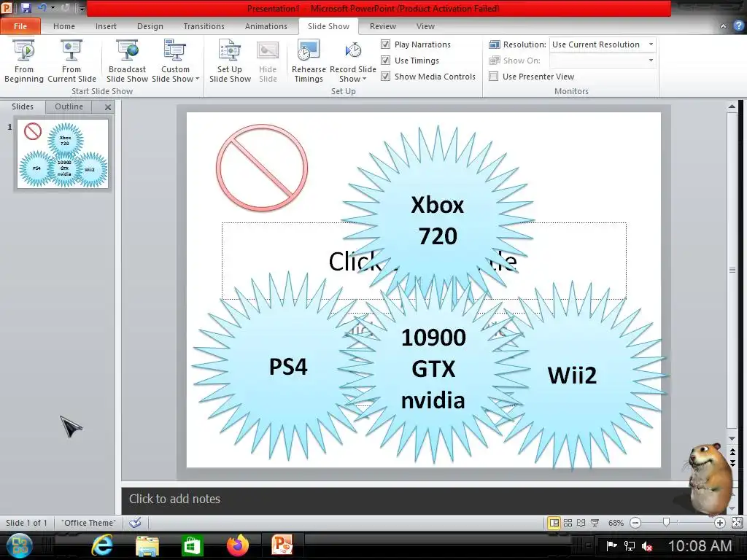The height and width of the screenshot is (560, 747).
Task: Select the No Symbol shape on slide
Action: (262, 168)
